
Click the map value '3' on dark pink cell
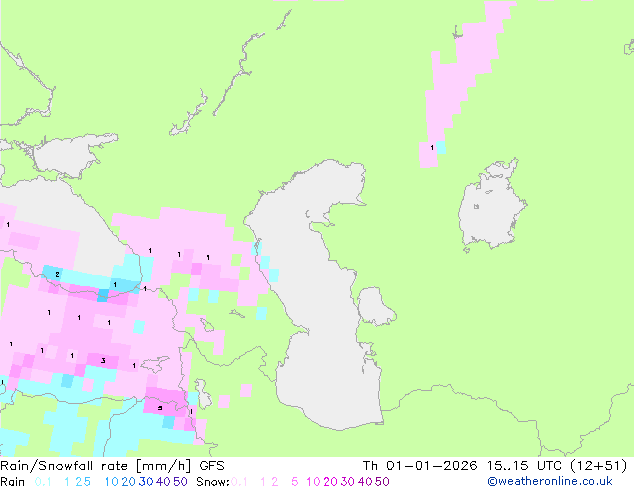[103, 361]
